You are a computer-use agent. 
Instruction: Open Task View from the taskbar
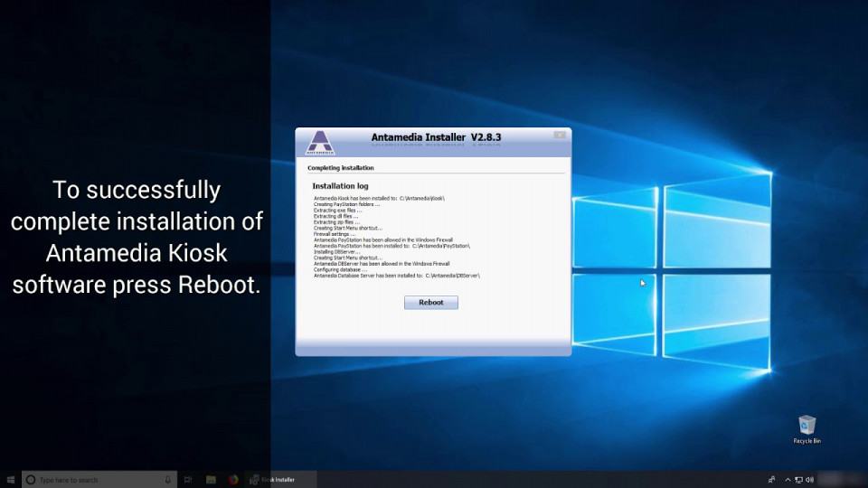coord(188,480)
